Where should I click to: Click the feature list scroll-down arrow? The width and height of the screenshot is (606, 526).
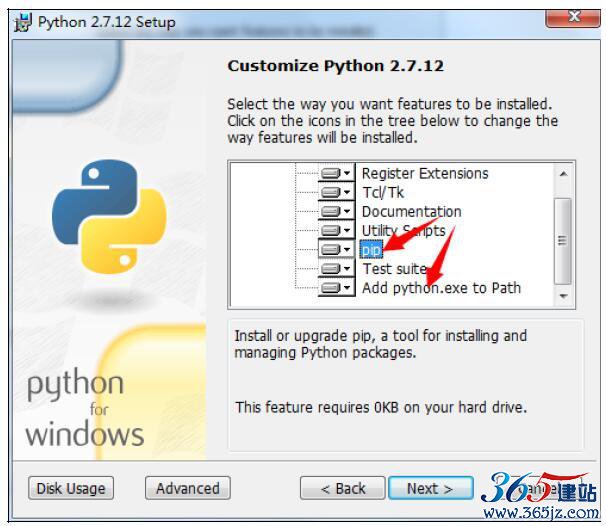pos(563,296)
